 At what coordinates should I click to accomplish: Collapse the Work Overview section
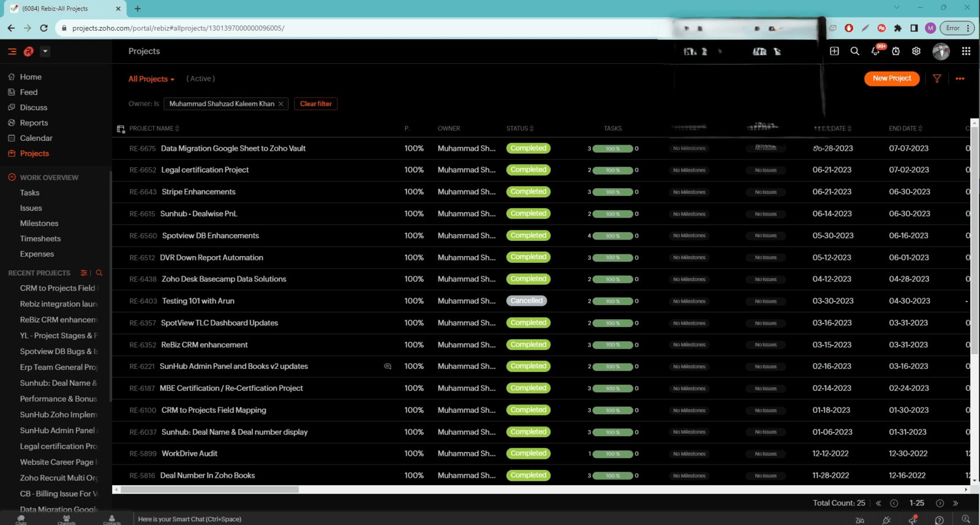click(x=12, y=177)
